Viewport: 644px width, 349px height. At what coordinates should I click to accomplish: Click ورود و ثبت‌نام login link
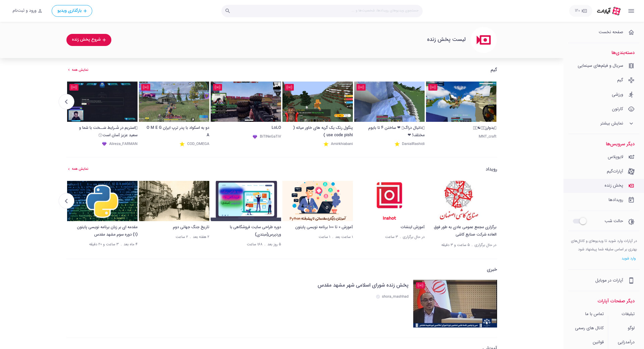pyautogui.click(x=28, y=11)
